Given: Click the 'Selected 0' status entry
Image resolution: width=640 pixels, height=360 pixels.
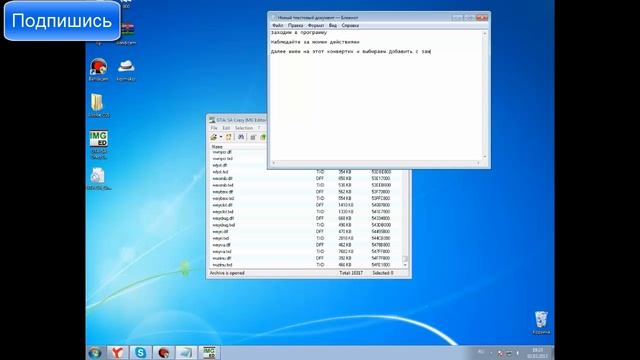Looking at the screenshot, I should [382, 273].
